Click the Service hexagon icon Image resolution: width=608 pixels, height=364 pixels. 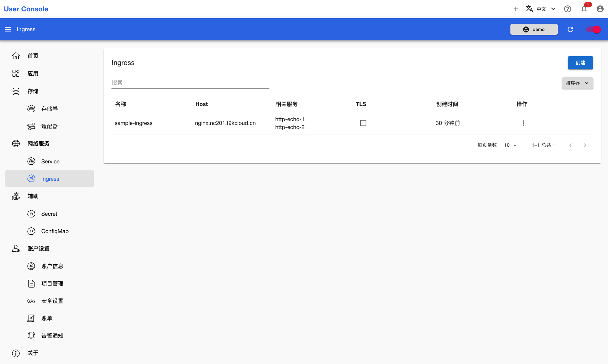pyautogui.click(x=31, y=161)
